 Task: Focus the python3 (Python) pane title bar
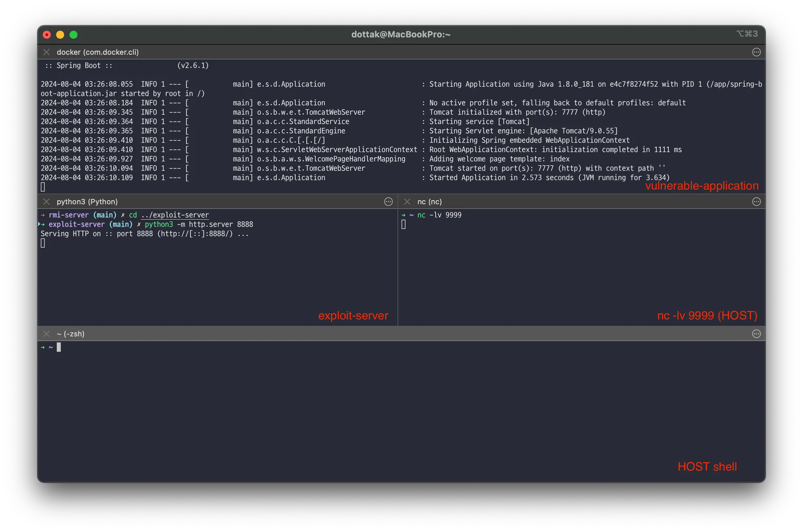tap(87, 202)
